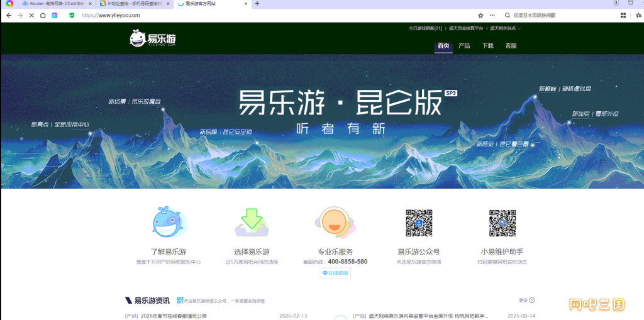Open address bar three-dots menu
Image resolution: width=644 pixels, height=320 pixels.
[492, 15]
